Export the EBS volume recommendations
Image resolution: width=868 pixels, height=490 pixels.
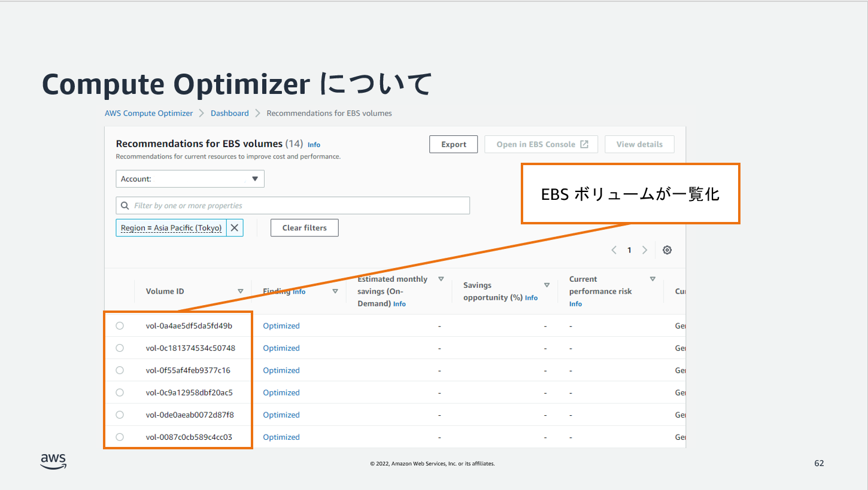click(453, 144)
